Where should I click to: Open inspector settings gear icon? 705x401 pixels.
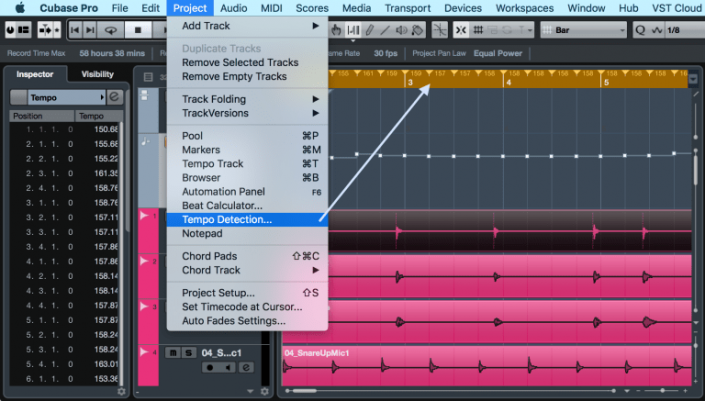121,392
